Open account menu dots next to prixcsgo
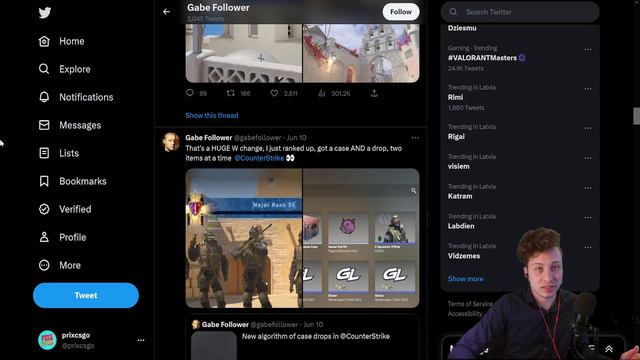The height and width of the screenshot is (360, 640). [141, 340]
